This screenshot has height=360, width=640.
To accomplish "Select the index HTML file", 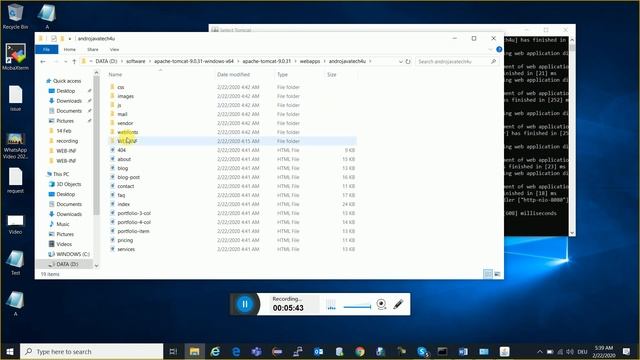I will [124, 204].
